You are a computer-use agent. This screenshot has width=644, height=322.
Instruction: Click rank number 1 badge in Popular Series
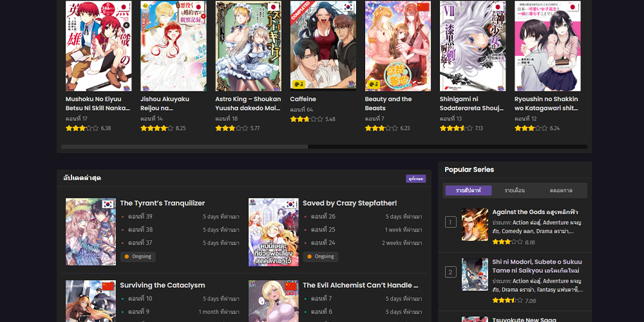point(451,223)
